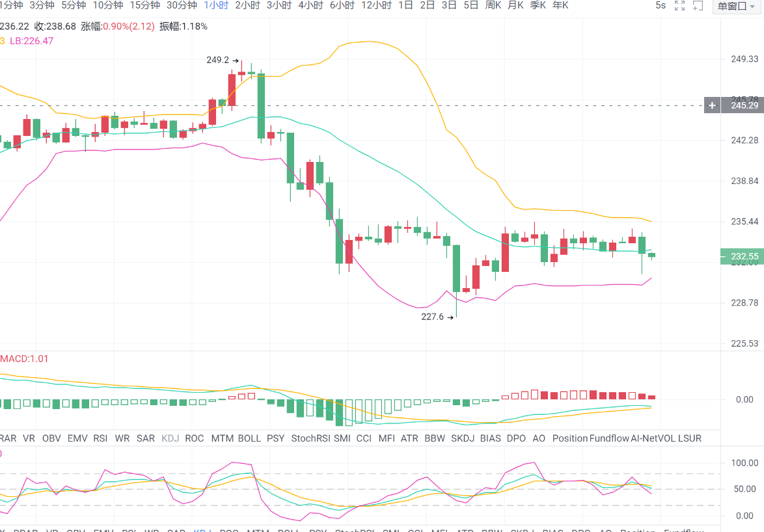Choose the 年K yearly chart tab
Viewport: 764px width, 532px height.
pyautogui.click(x=560, y=5)
